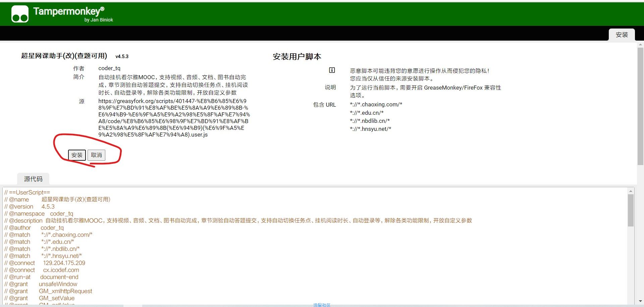Click the 安装用户脚本 heading

tap(297, 56)
